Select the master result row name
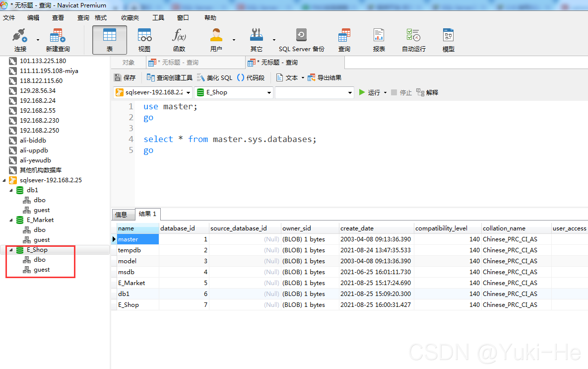The height and width of the screenshot is (369, 588). 137,239
